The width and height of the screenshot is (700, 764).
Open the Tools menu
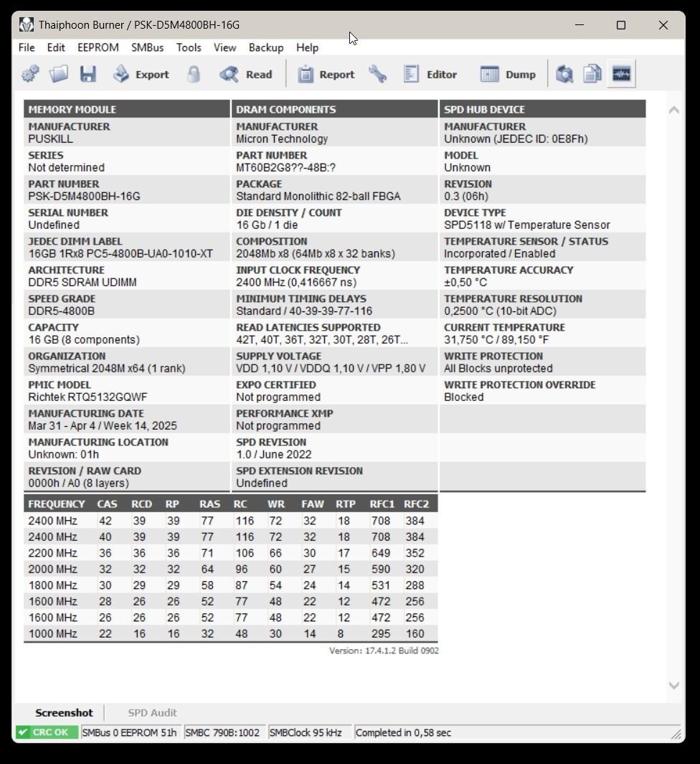tap(189, 47)
